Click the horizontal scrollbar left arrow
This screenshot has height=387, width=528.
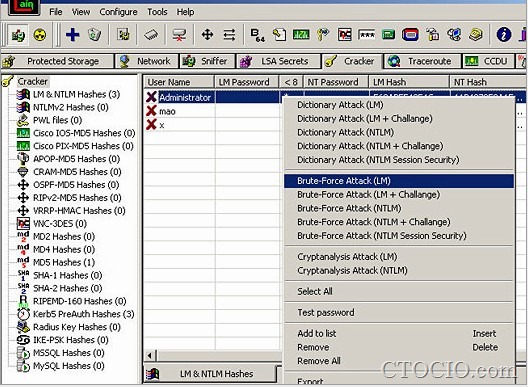coord(150,355)
